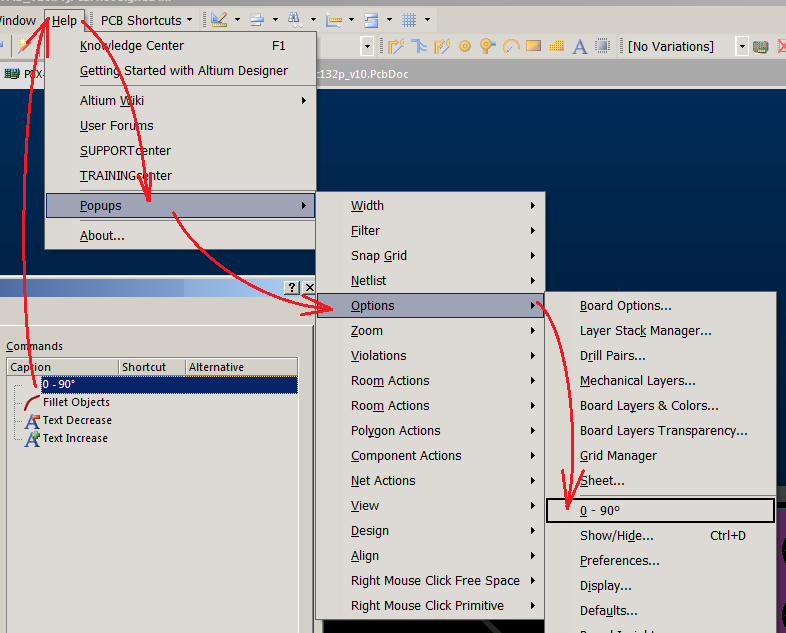This screenshot has width=786, height=633.
Task: Open the grids toolbar icon
Action: [409, 20]
